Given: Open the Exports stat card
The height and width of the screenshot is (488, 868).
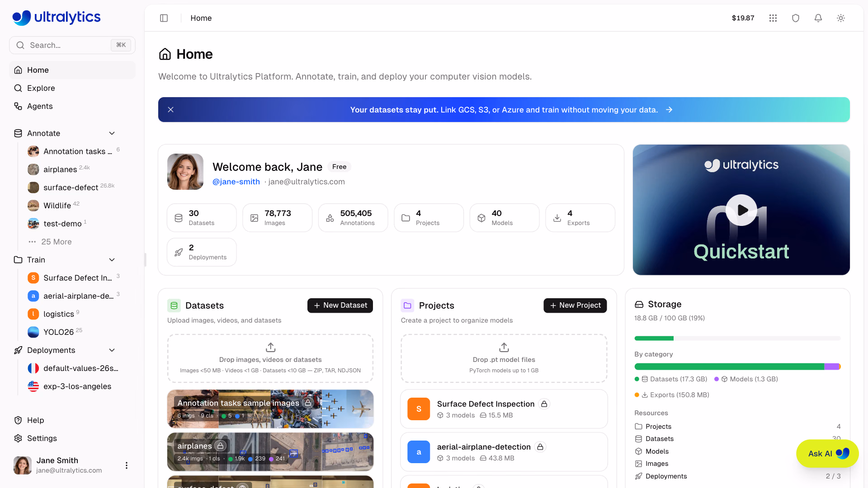Looking at the screenshot, I should [580, 218].
